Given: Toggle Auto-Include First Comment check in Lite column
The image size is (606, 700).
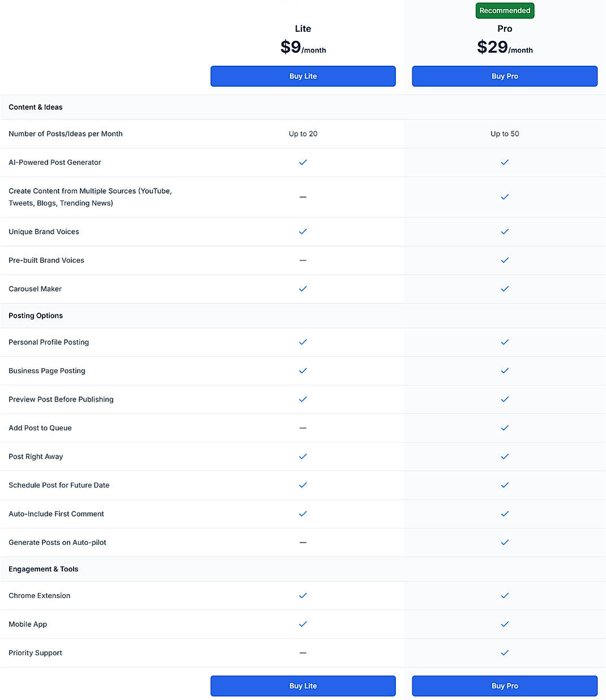Looking at the screenshot, I should pyautogui.click(x=303, y=514).
